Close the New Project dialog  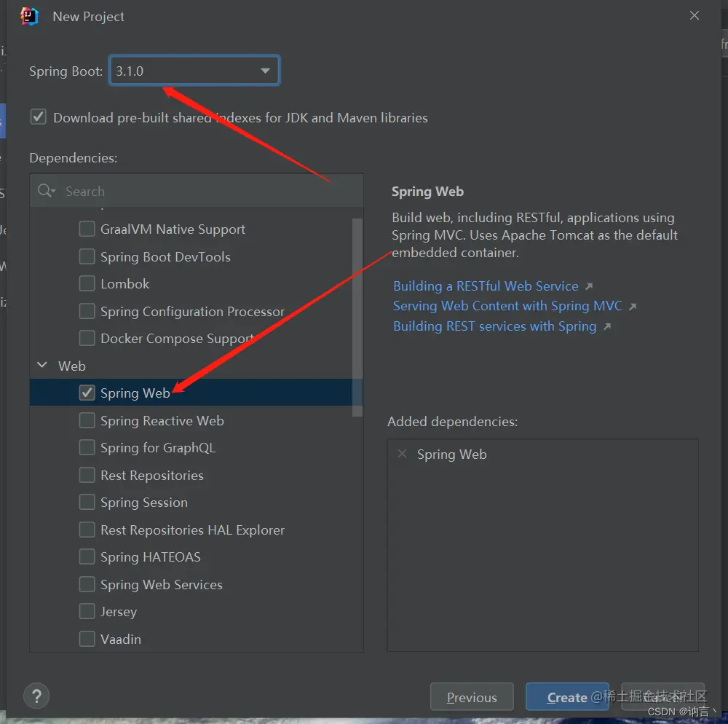tap(694, 15)
